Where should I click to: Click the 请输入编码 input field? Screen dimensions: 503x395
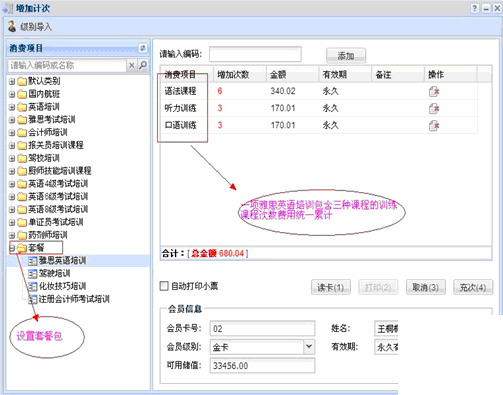point(255,54)
